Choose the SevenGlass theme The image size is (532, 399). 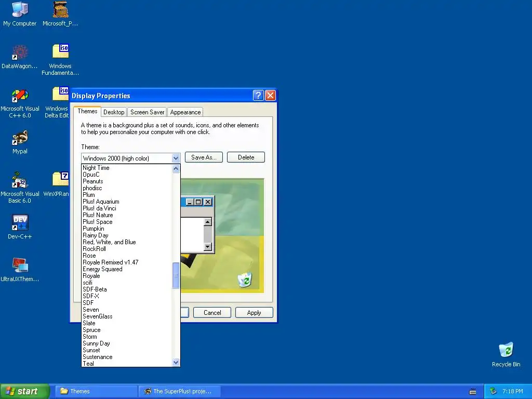pyautogui.click(x=127, y=316)
